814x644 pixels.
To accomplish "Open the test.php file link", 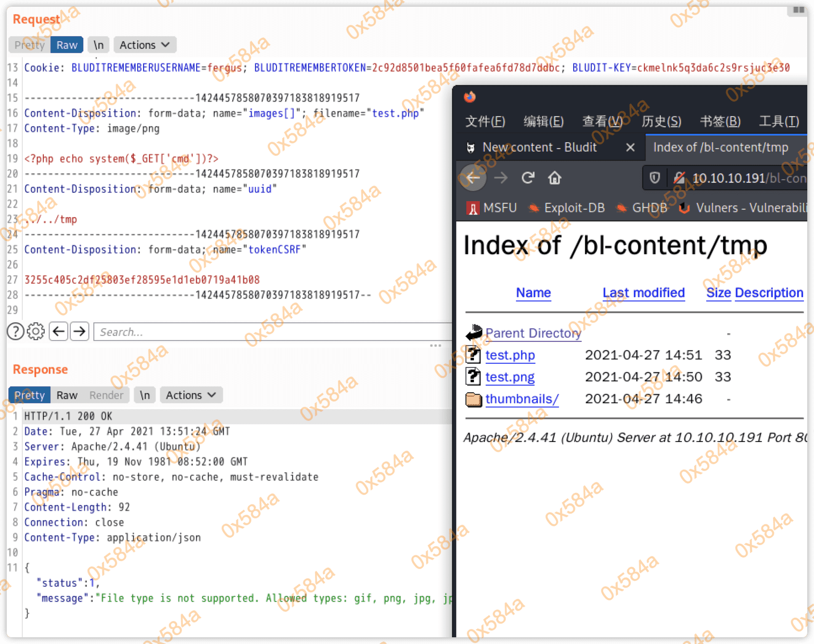I will coord(510,355).
